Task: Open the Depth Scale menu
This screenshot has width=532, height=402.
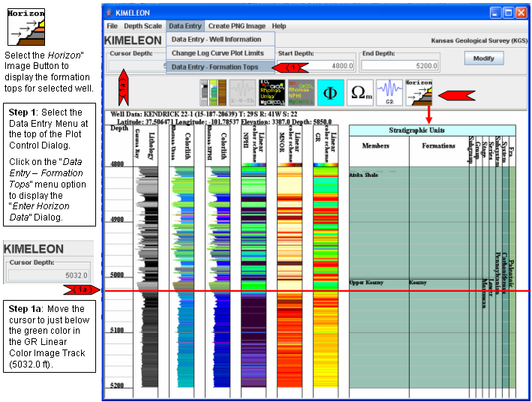Action: [143, 25]
